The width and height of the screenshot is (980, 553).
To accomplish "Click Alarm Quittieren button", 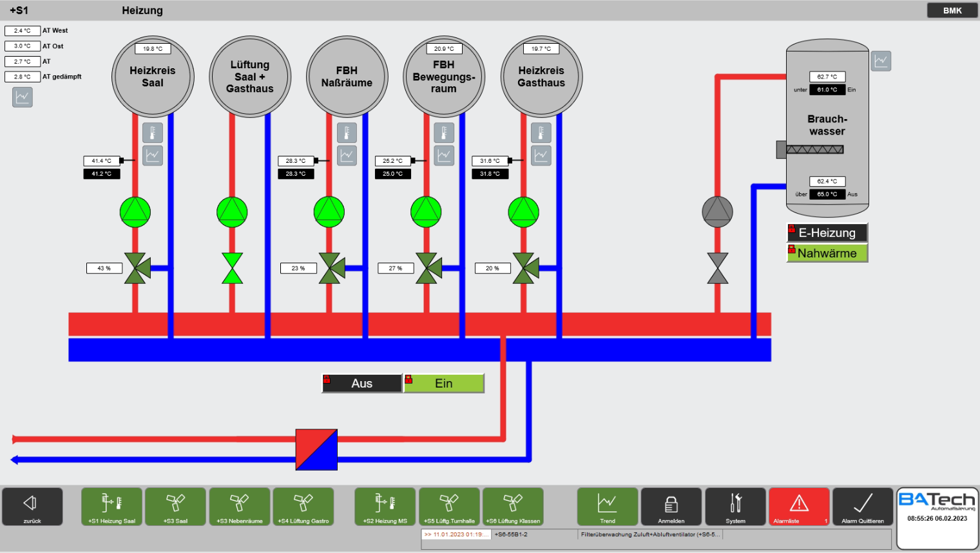I will tap(863, 507).
